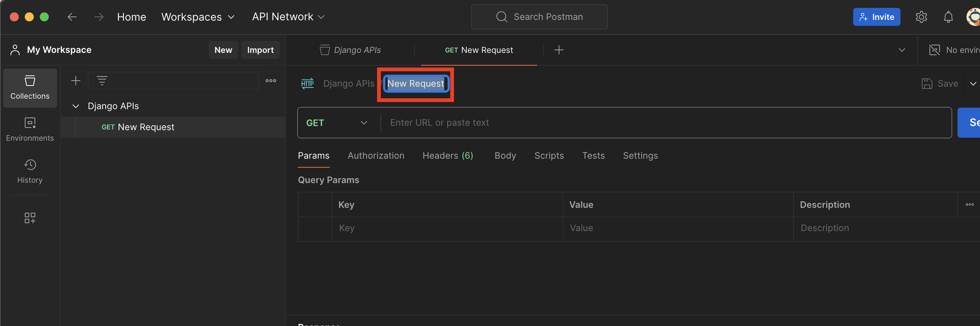Open a new tab with the plus icon

(x=559, y=50)
